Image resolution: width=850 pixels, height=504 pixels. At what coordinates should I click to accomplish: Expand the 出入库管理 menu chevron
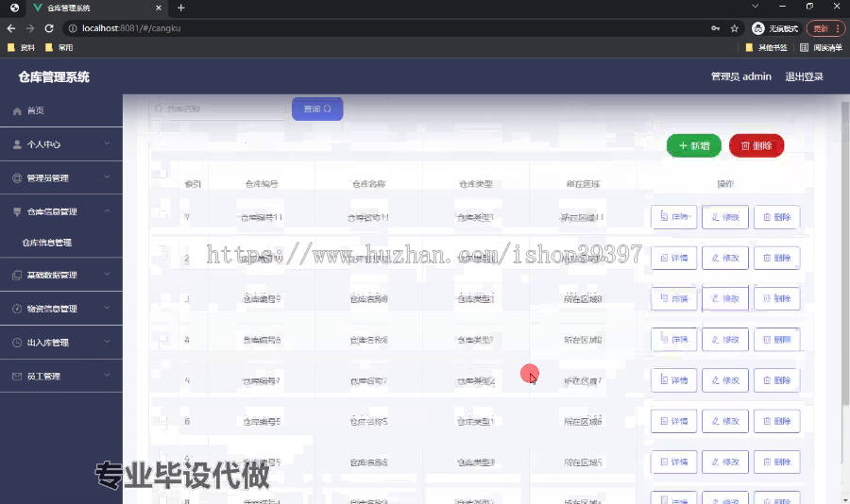pos(108,342)
